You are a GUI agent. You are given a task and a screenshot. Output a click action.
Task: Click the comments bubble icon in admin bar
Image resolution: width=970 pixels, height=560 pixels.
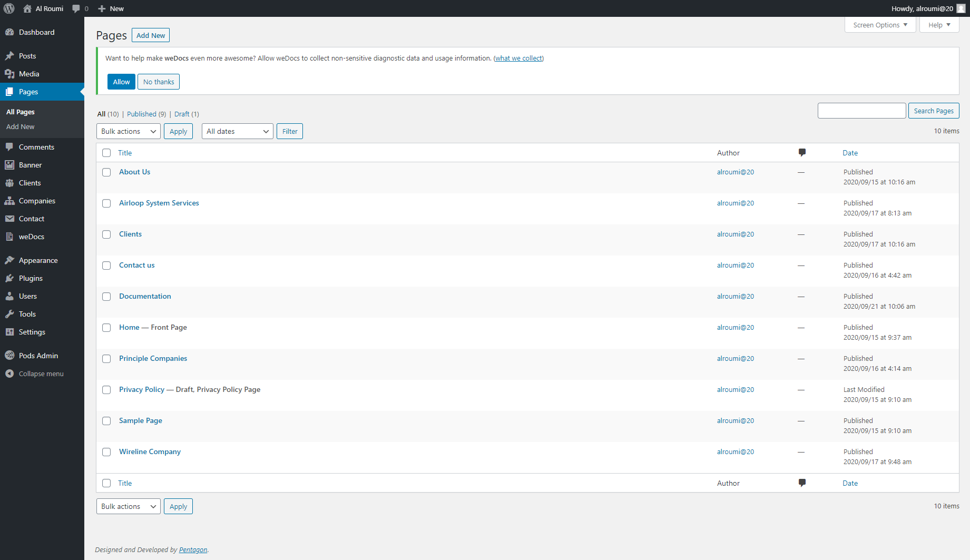pos(76,8)
